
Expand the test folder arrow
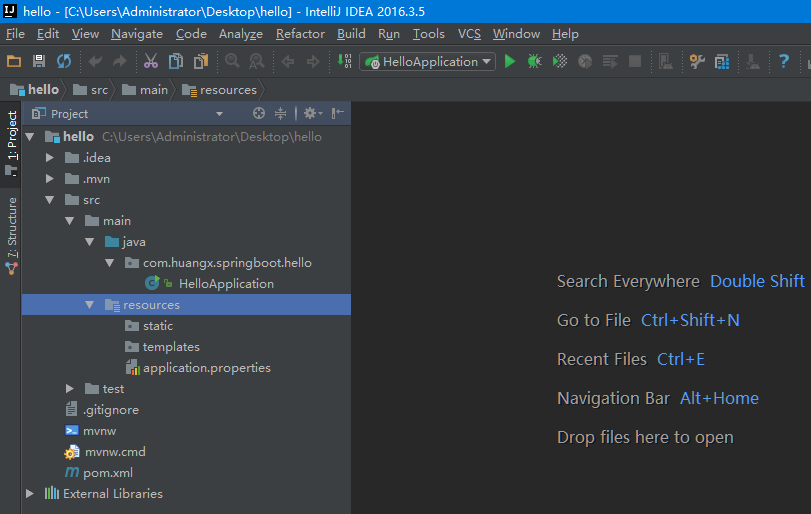click(70, 389)
